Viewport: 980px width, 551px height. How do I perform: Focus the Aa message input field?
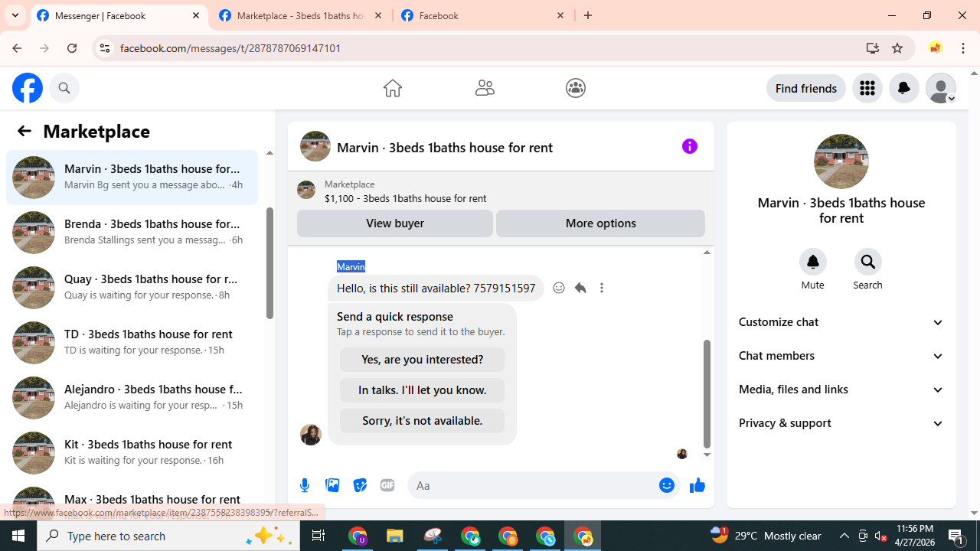coord(534,485)
